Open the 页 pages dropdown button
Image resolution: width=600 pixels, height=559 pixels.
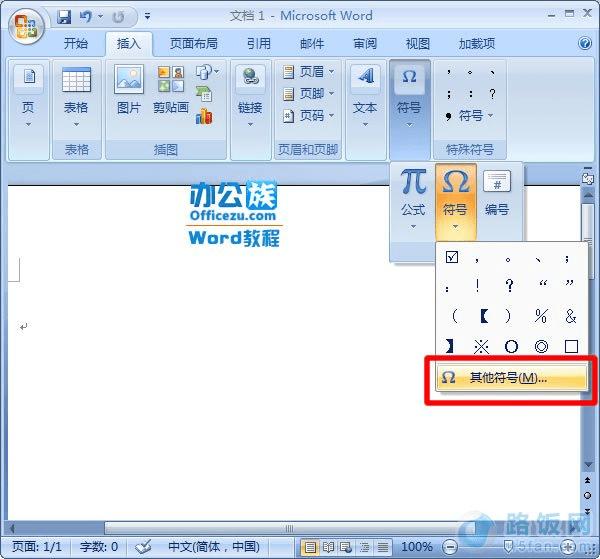tap(28, 96)
